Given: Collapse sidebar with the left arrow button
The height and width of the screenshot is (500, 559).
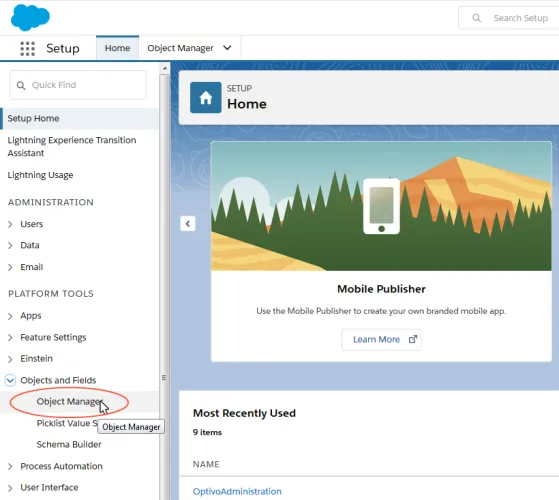Looking at the screenshot, I should click(x=188, y=224).
